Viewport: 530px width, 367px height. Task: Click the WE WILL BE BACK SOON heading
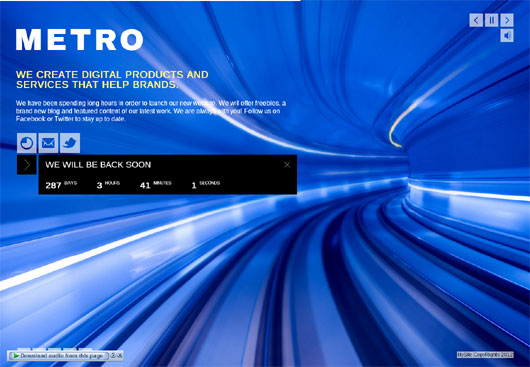click(98, 165)
